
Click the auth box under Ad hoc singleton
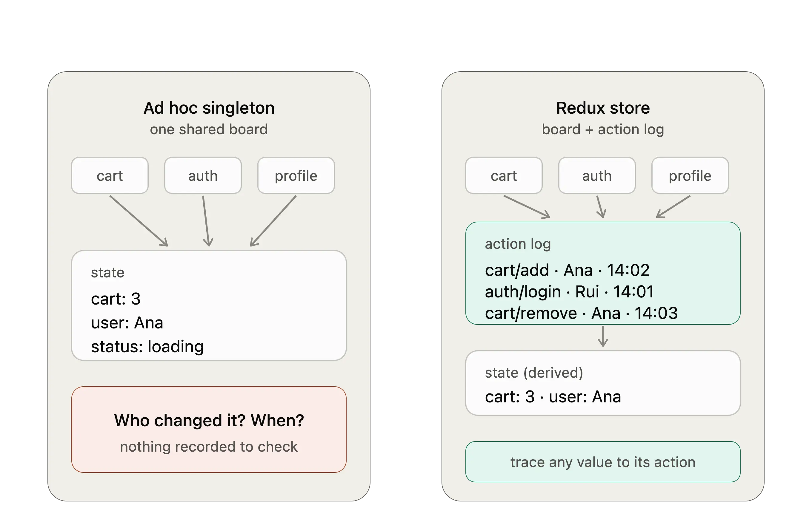pos(203,176)
